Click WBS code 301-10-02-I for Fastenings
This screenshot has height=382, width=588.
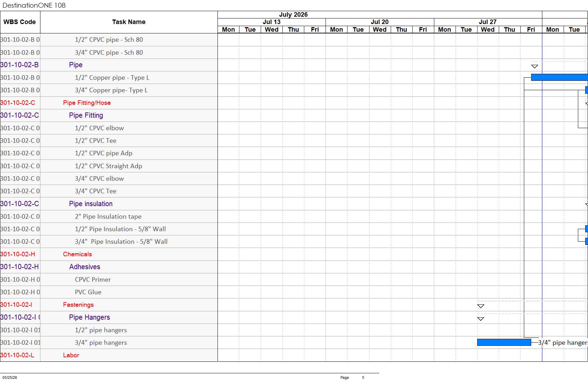tap(16, 305)
